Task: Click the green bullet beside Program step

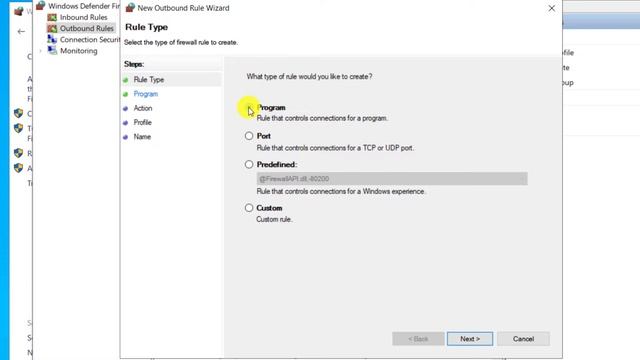Action: [x=125, y=94]
